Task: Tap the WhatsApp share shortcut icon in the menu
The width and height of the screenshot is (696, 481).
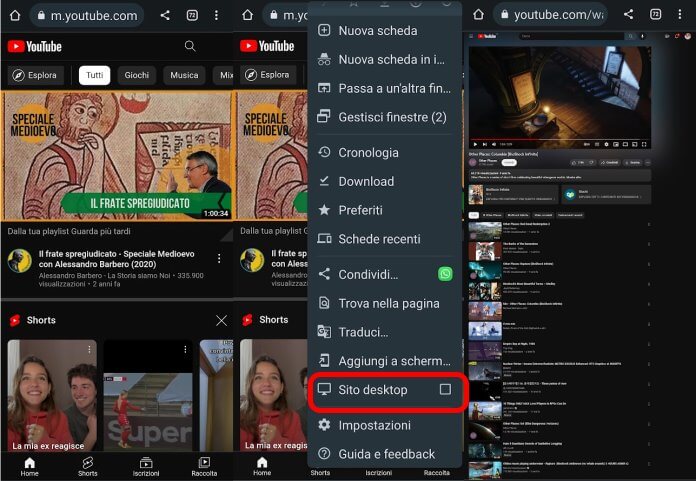Action: [445, 274]
